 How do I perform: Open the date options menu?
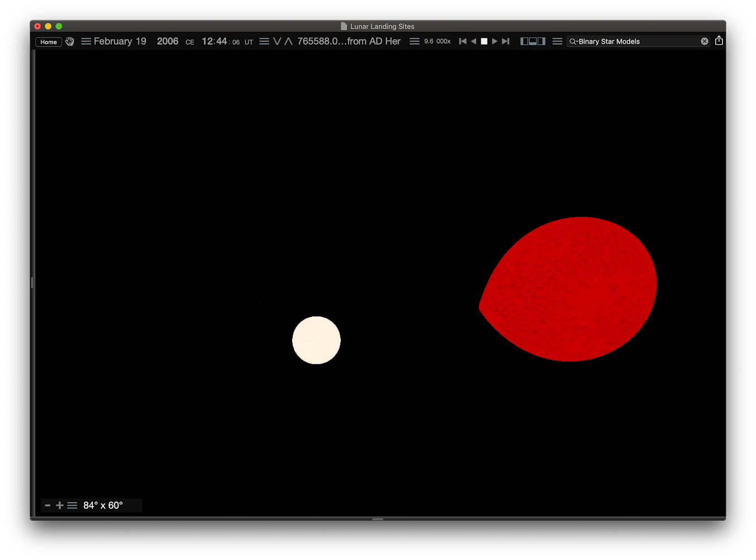click(x=86, y=41)
